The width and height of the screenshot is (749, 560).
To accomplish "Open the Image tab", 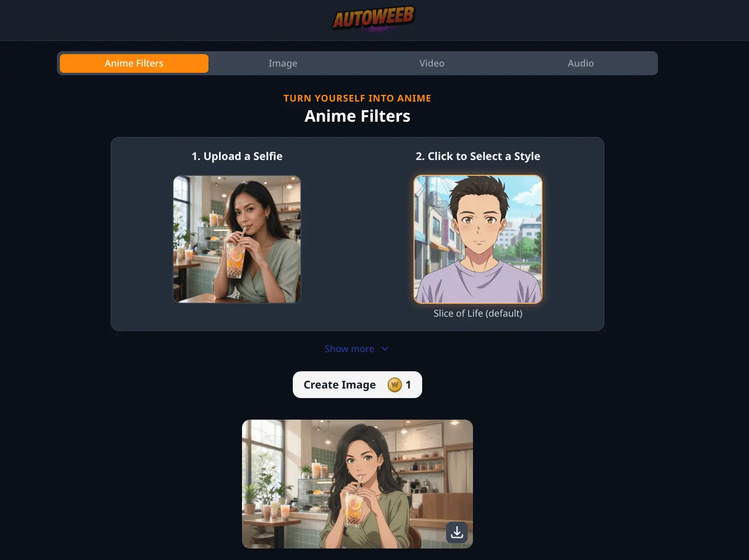I will (x=283, y=63).
